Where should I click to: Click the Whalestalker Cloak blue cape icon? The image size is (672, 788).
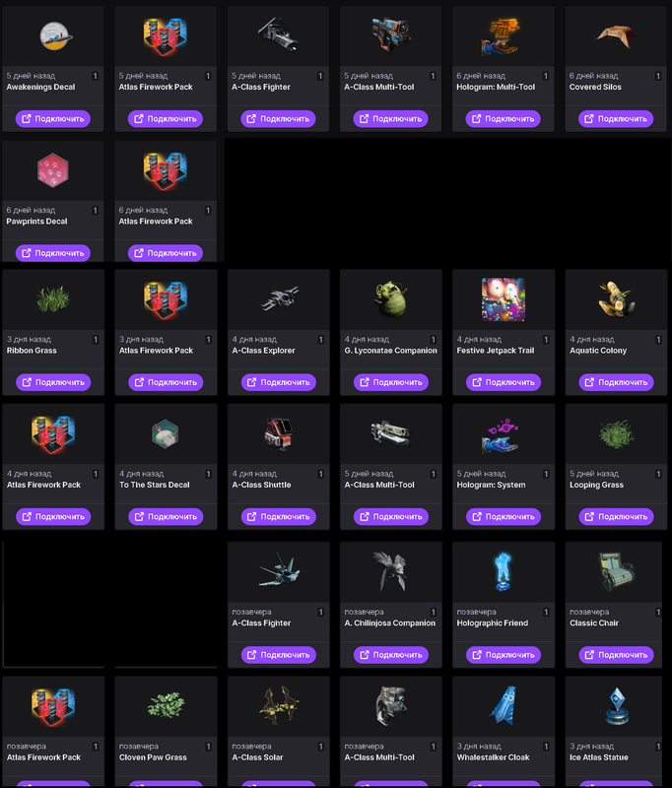[504, 705]
